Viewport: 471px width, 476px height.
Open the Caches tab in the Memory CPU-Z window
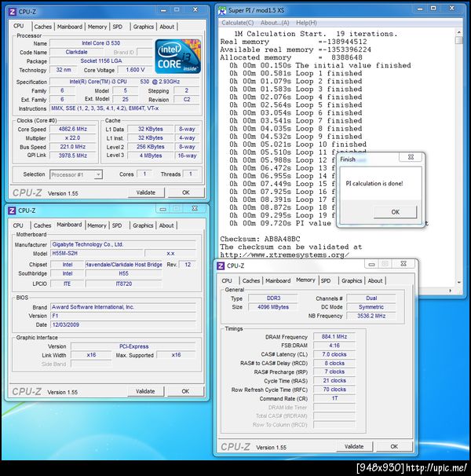251,280
